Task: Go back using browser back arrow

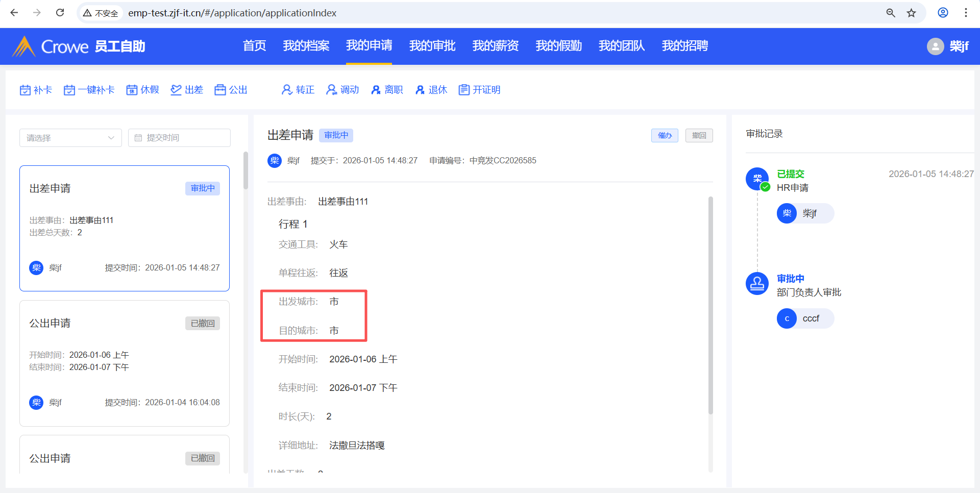Action: (x=14, y=13)
